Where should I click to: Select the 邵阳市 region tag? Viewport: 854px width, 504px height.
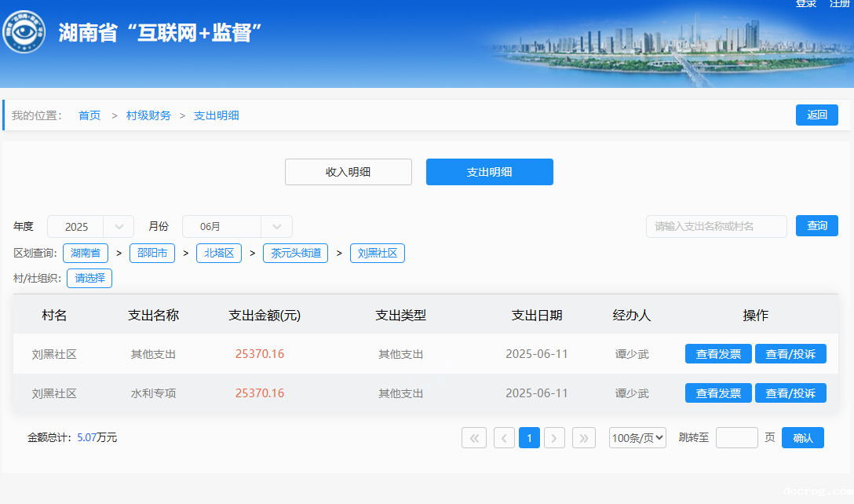(151, 253)
